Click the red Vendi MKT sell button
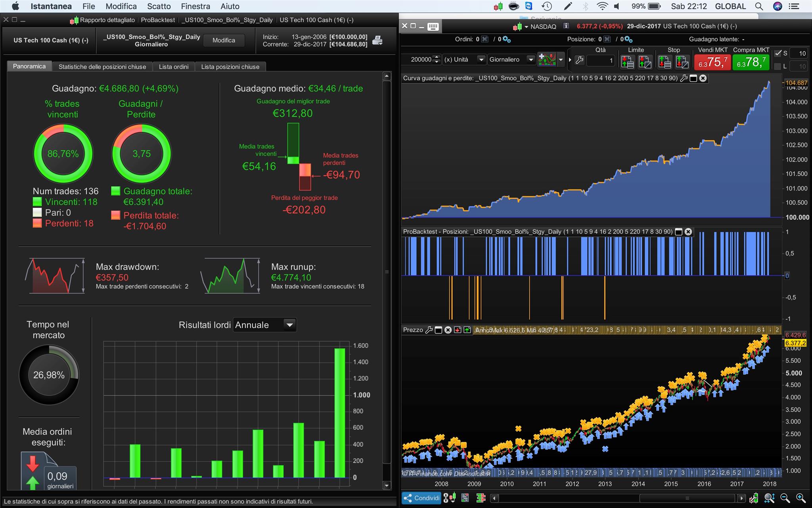Screen dimensions: 812x508 [x=712, y=62]
